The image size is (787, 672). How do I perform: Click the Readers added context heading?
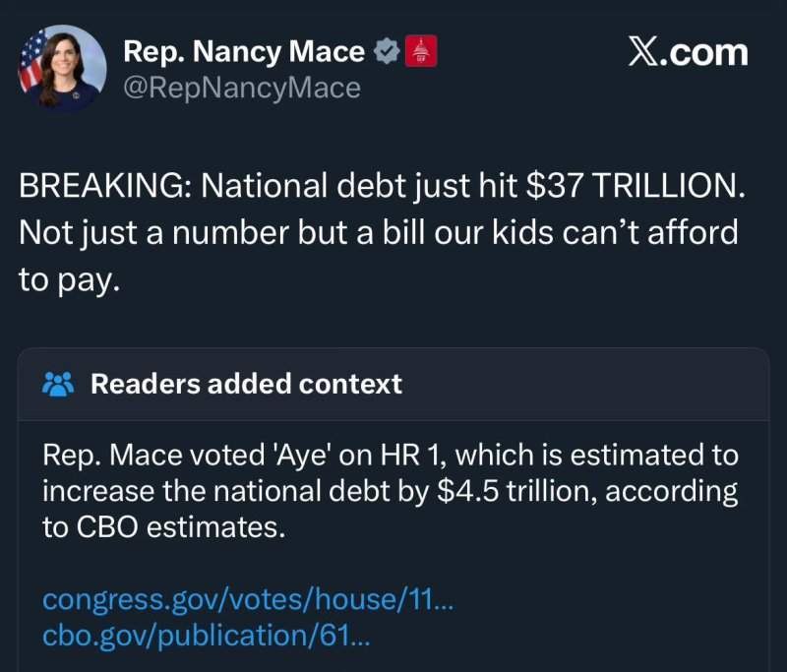click(x=246, y=384)
